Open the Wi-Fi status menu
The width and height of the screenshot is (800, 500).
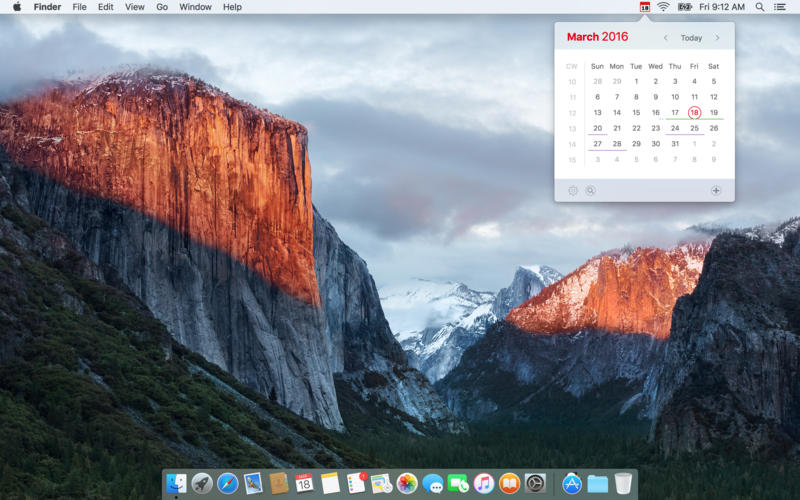[x=663, y=7]
